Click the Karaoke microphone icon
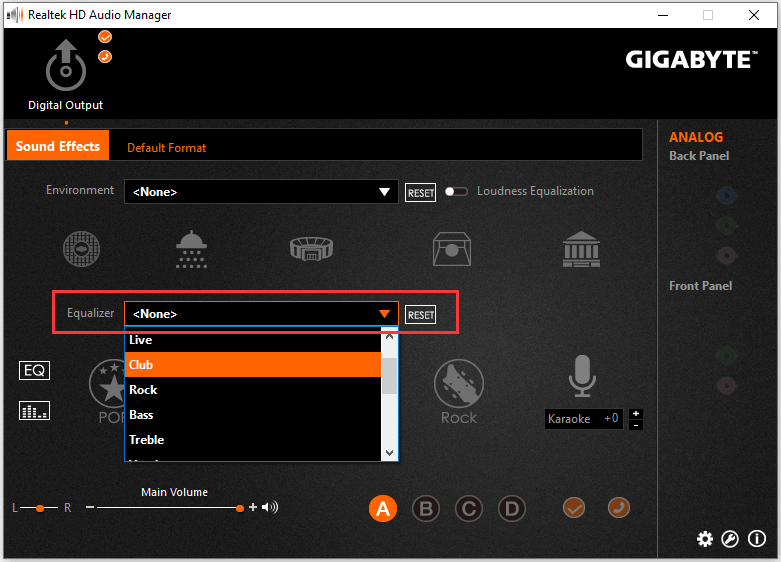This screenshot has width=781, height=562. click(583, 377)
